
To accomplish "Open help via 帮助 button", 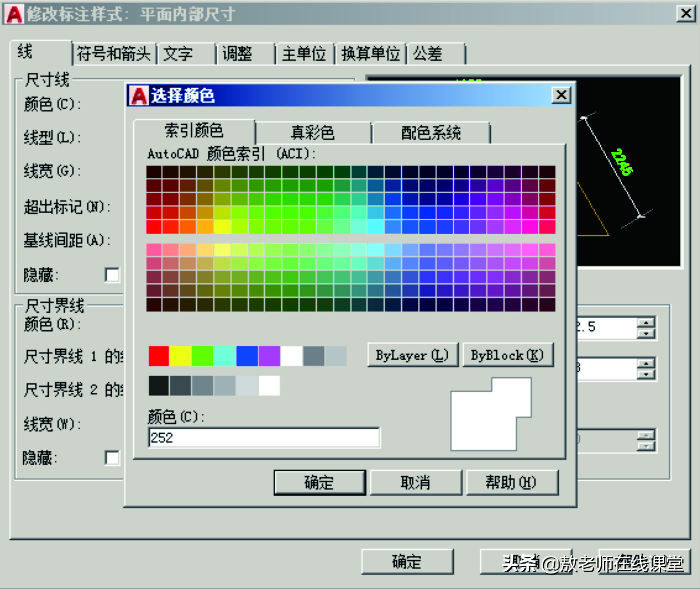I will point(512,482).
